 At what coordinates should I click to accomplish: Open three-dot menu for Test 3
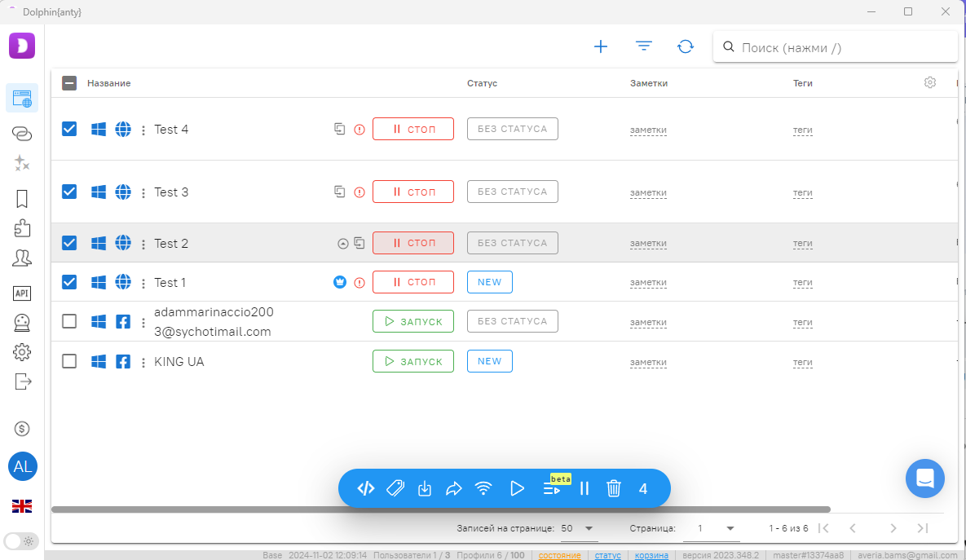[x=143, y=193]
